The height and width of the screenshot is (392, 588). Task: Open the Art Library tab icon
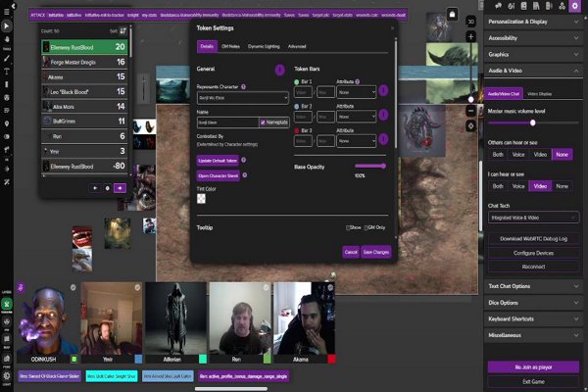click(512, 6)
